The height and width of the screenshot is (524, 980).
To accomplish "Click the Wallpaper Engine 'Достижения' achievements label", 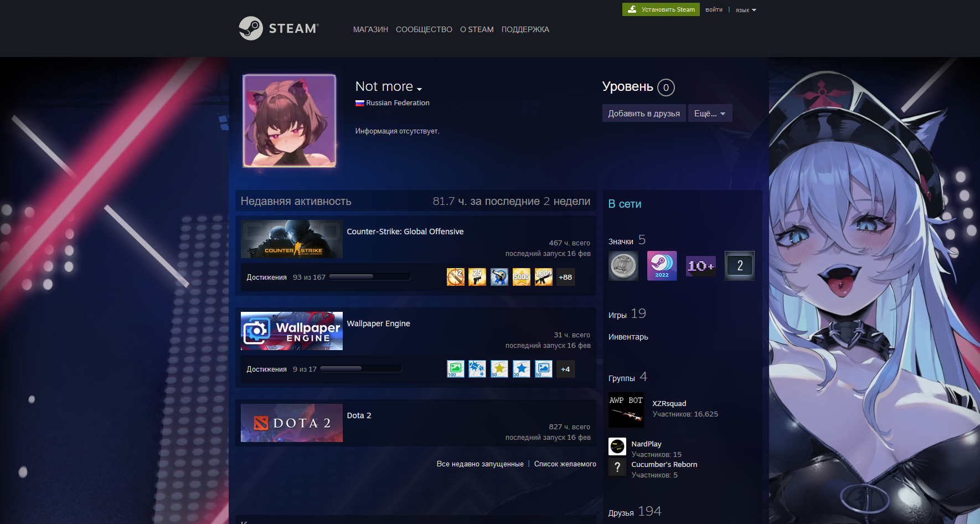I will [x=266, y=369].
